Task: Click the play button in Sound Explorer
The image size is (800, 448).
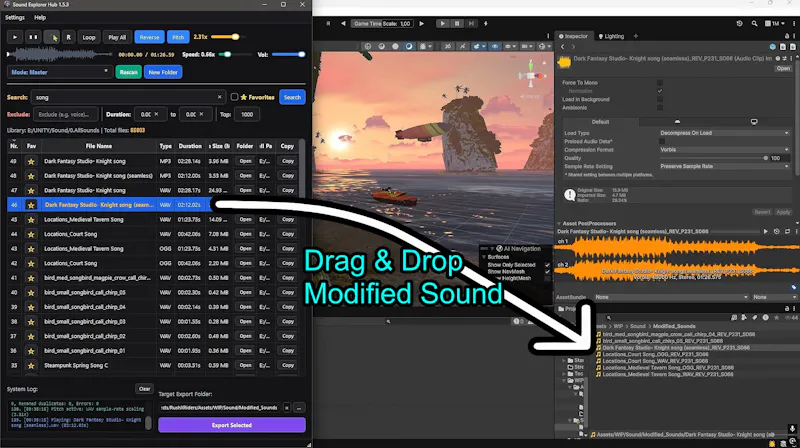Action: pos(15,37)
